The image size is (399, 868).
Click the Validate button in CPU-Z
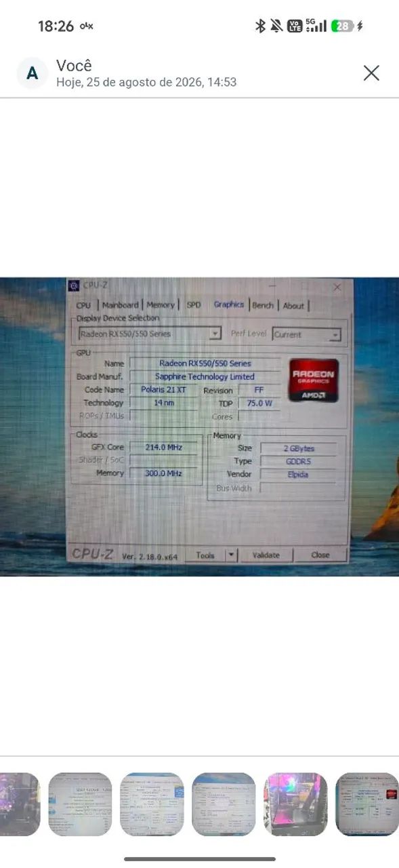point(266,555)
